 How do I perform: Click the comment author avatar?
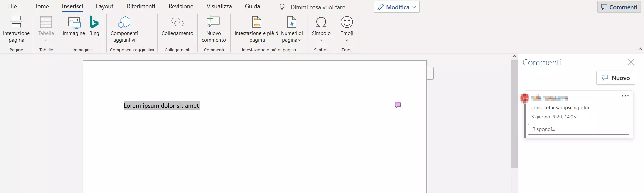pyautogui.click(x=524, y=98)
